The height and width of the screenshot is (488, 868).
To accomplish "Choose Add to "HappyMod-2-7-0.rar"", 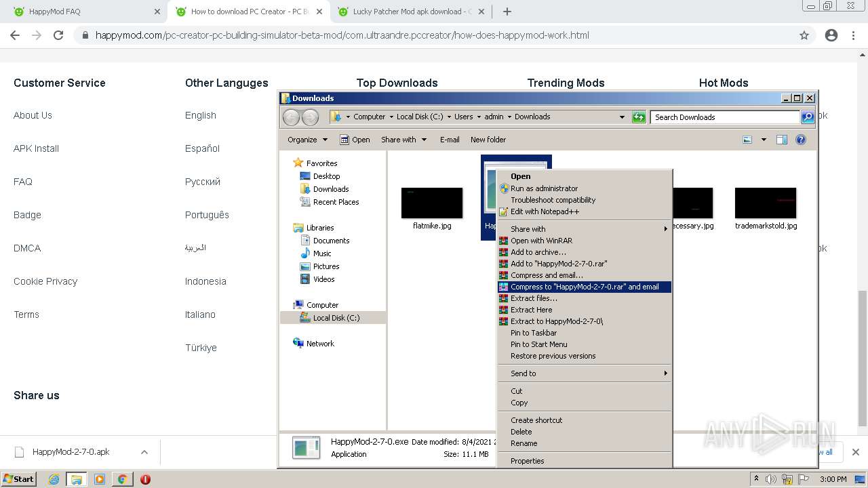I will [x=585, y=264].
